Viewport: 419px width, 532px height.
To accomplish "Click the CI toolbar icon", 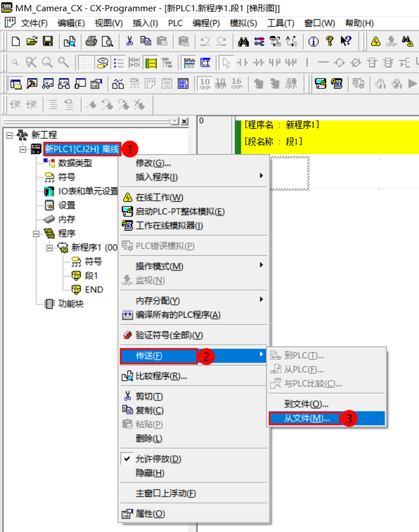I will (x=205, y=63).
